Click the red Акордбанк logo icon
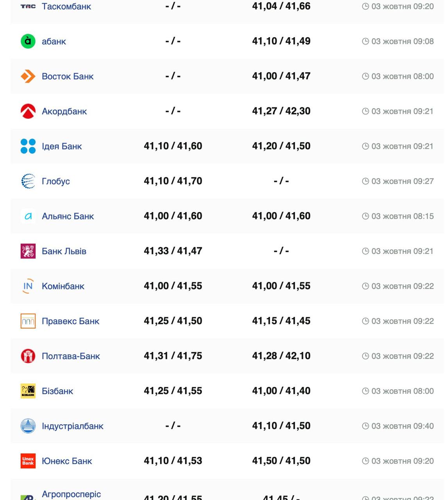 28,111
